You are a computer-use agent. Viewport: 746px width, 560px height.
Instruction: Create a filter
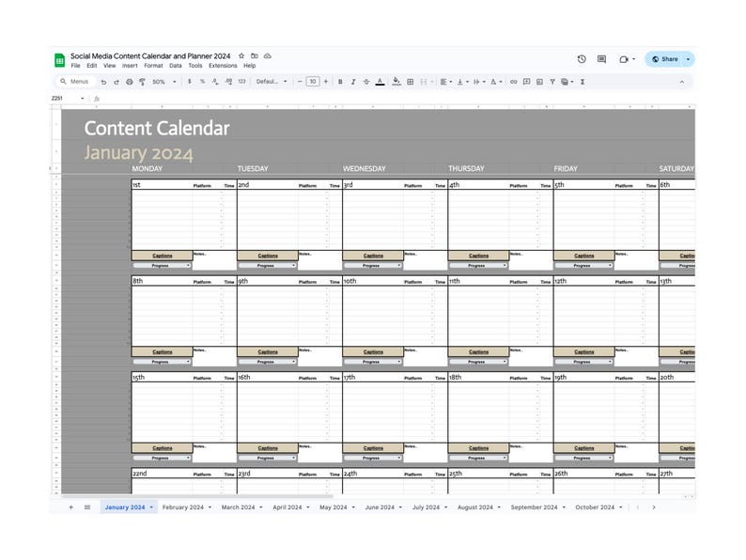[552, 82]
